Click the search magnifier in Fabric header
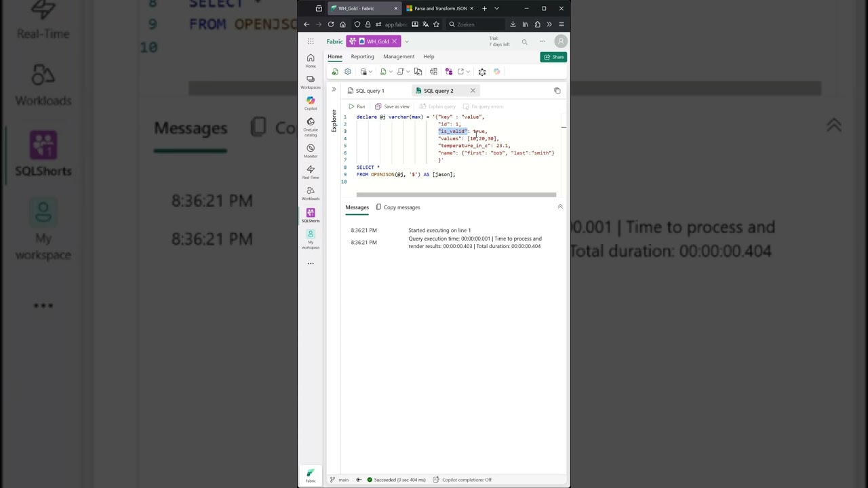The height and width of the screenshot is (488, 868). (x=524, y=42)
